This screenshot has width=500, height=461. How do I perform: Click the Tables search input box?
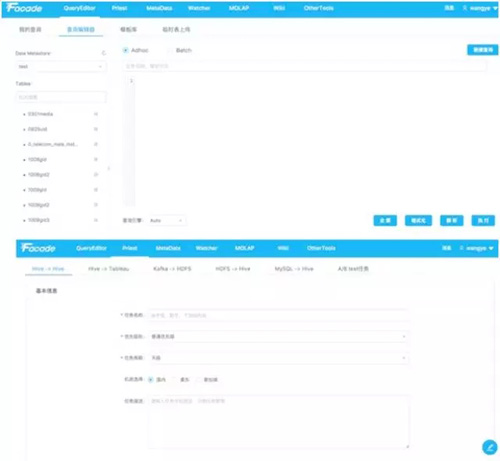61,97
